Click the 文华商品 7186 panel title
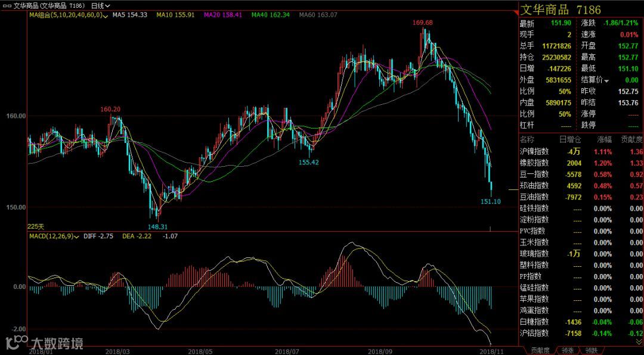This screenshot has width=644, height=355. click(x=561, y=10)
